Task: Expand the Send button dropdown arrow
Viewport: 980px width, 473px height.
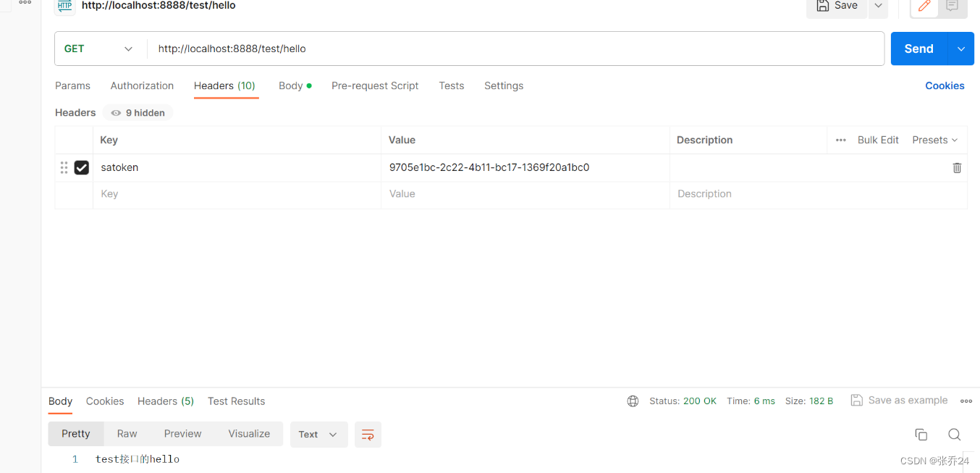Action: point(961,49)
